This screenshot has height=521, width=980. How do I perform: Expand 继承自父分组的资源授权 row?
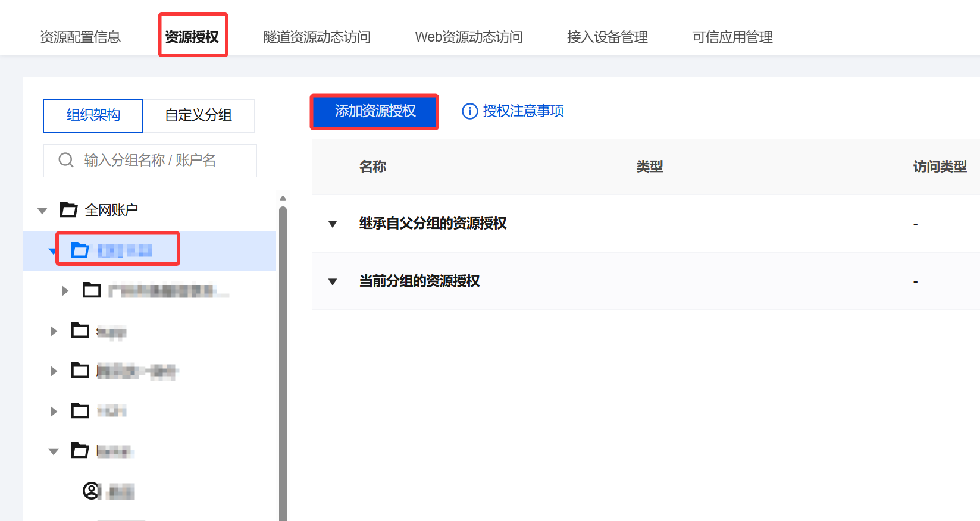pyautogui.click(x=333, y=224)
